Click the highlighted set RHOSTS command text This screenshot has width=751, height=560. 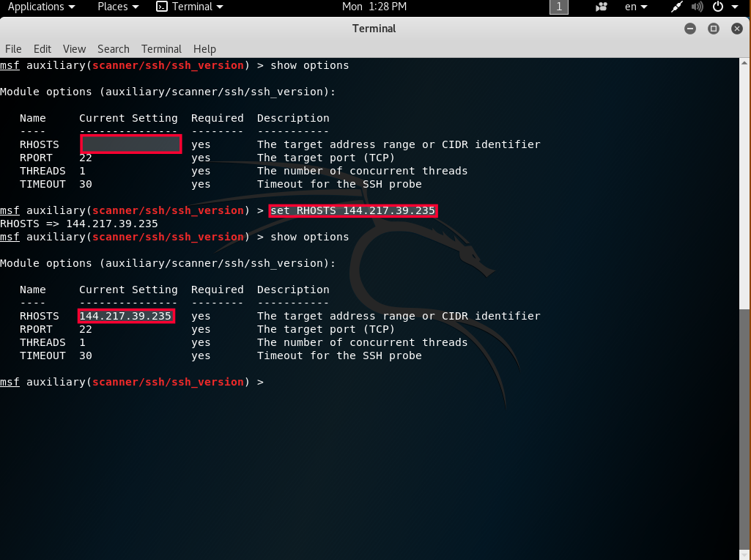(x=353, y=211)
